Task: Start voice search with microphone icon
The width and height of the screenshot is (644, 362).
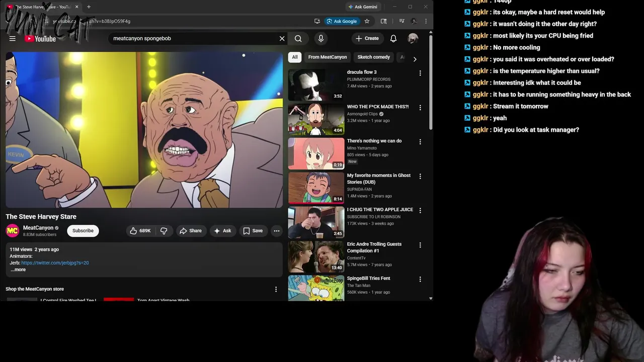Action: click(321, 38)
